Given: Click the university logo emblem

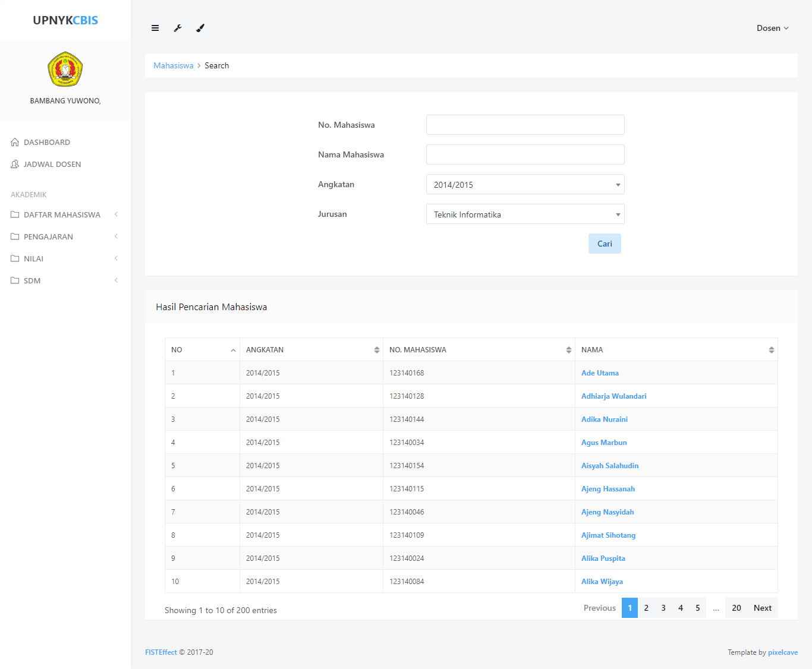Looking at the screenshot, I should [x=65, y=70].
